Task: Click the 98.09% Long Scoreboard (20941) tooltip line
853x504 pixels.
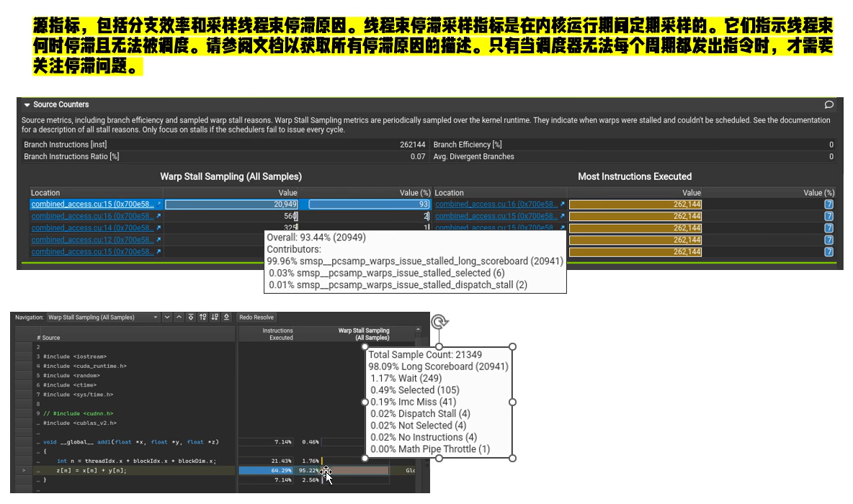Action: click(x=438, y=366)
